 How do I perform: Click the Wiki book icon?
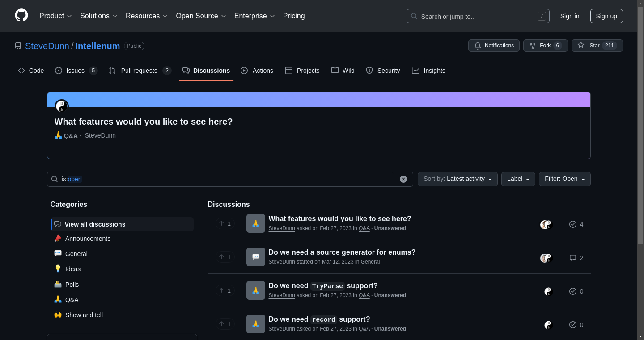pyautogui.click(x=335, y=71)
